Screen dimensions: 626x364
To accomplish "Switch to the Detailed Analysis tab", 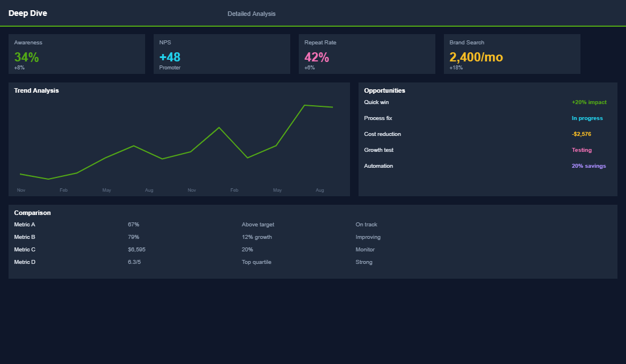I will tap(252, 13).
